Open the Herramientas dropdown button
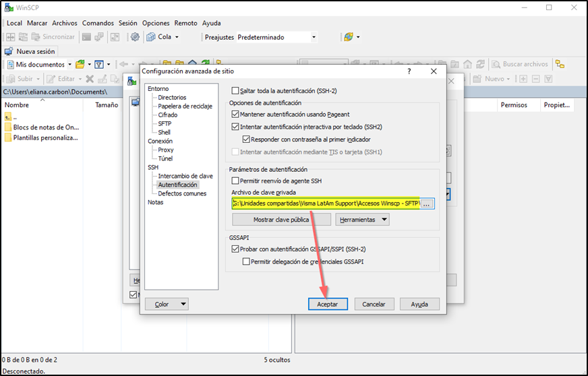The width and height of the screenshot is (588, 376). 362,220
